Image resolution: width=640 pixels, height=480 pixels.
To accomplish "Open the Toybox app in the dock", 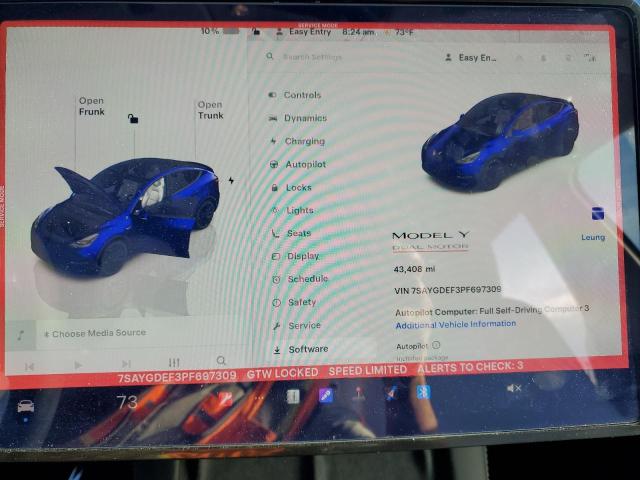I will tap(391, 394).
